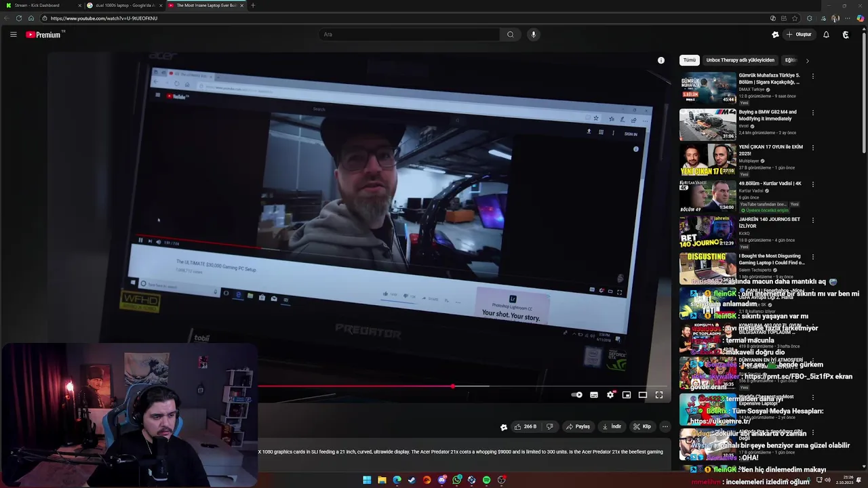Open a new browser tab
Viewport: 868px width, 488px height.
[x=253, y=5]
